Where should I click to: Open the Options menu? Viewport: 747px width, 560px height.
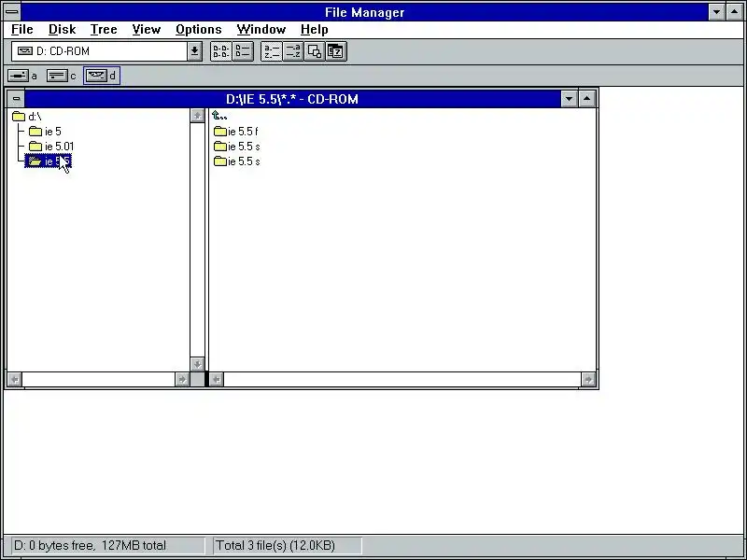point(198,30)
